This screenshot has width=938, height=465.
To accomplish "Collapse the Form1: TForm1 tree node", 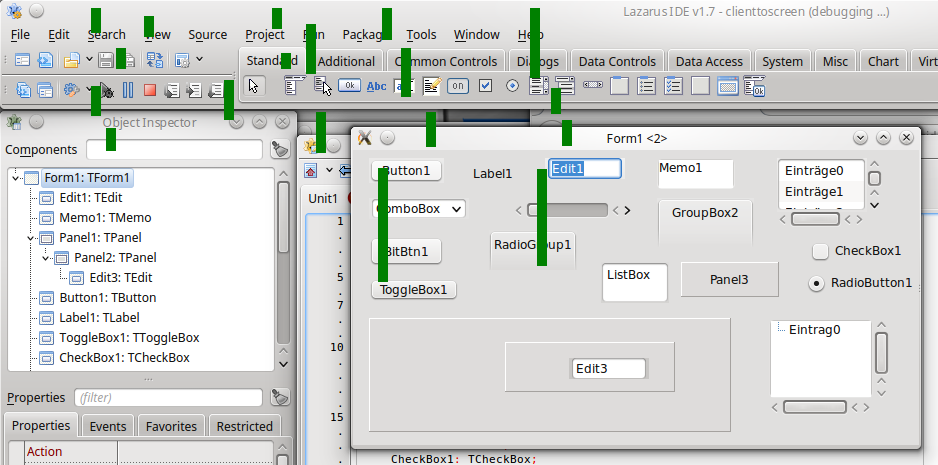I will [x=16, y=178].
